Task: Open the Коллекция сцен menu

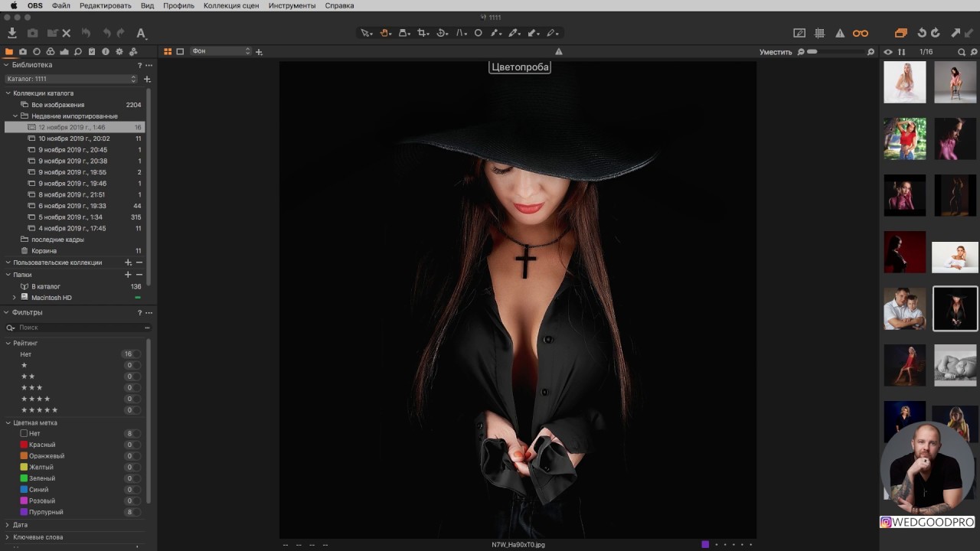Action: pos(231,5)
